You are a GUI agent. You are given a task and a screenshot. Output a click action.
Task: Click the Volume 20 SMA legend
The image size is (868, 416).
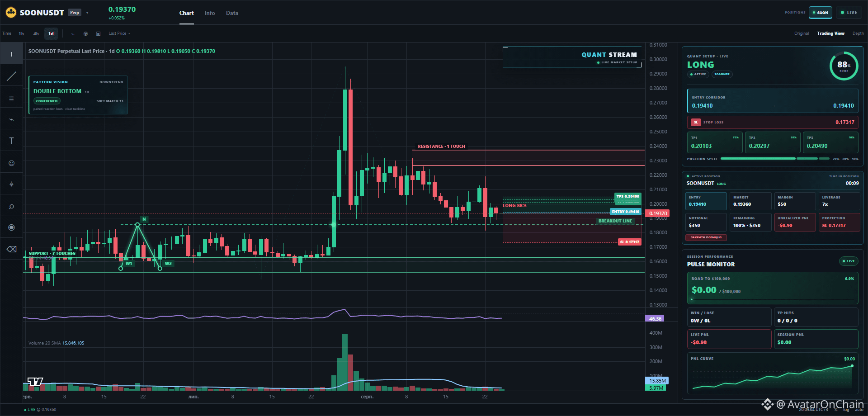point(56,343)
